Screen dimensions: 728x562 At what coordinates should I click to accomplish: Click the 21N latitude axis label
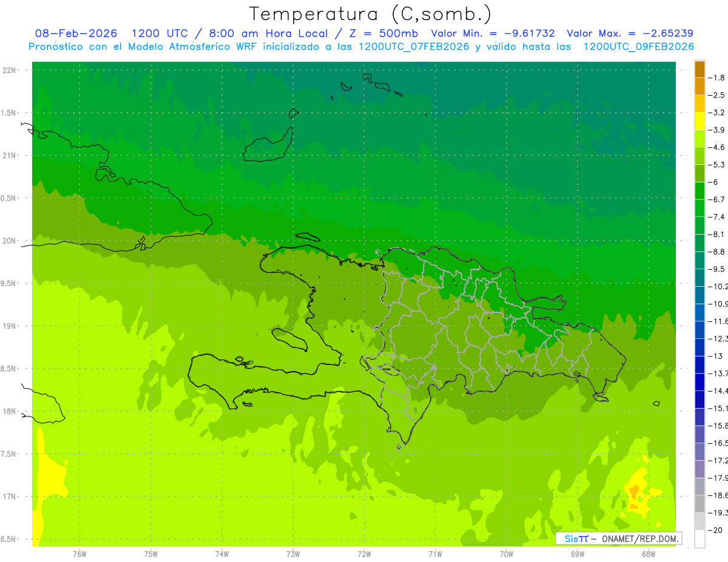click(9, 155)
